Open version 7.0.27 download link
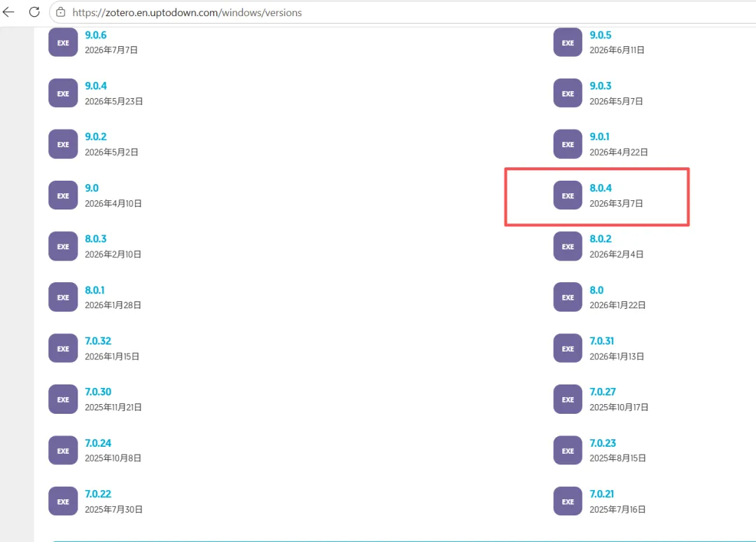The image size is (756, 542). pyautogui.click(x=603, y=391)
